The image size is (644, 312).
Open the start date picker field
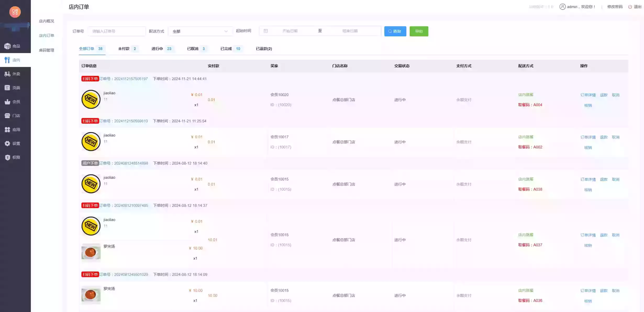point(291,31)
